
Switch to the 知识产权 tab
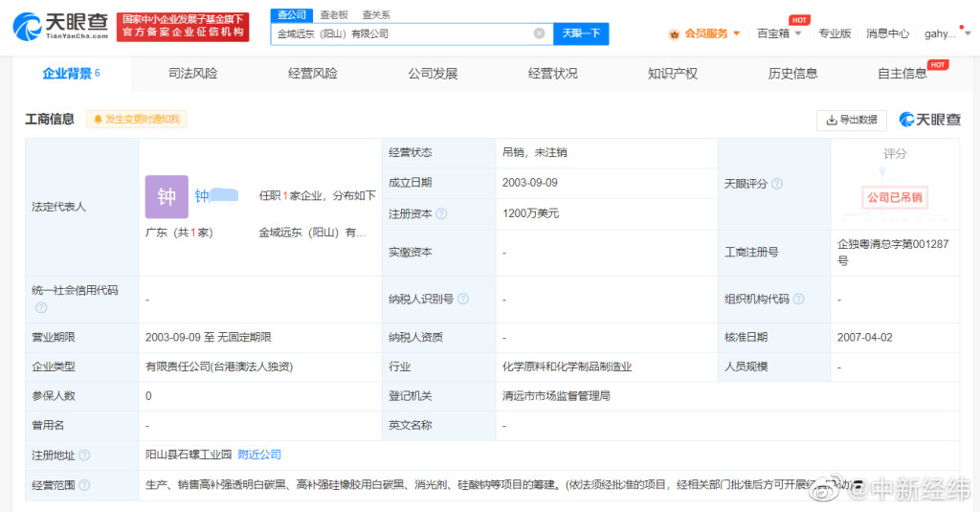[672, 74]
